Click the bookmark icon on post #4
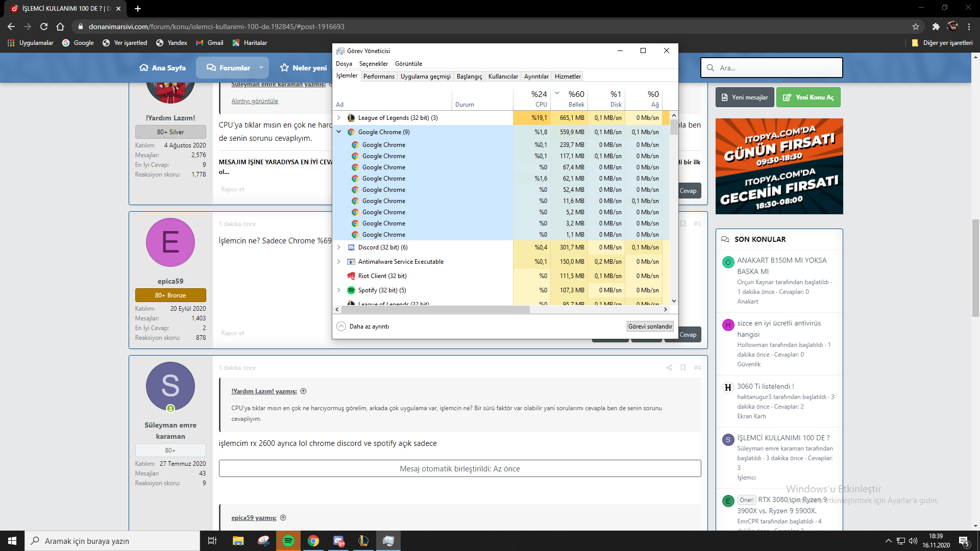Screen dimensions: 980x551 pyautogui.click(x=683, y=368)
